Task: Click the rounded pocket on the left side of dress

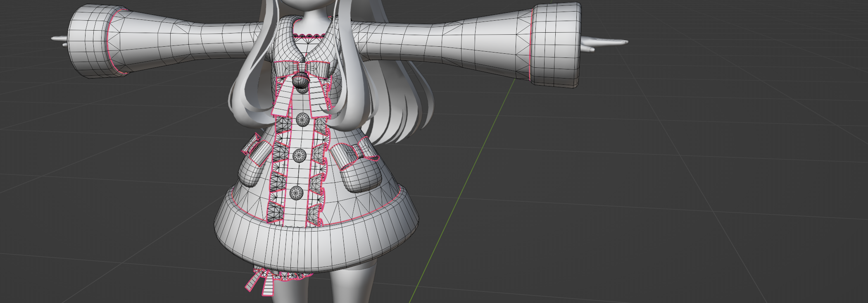Action: (252, 171)
